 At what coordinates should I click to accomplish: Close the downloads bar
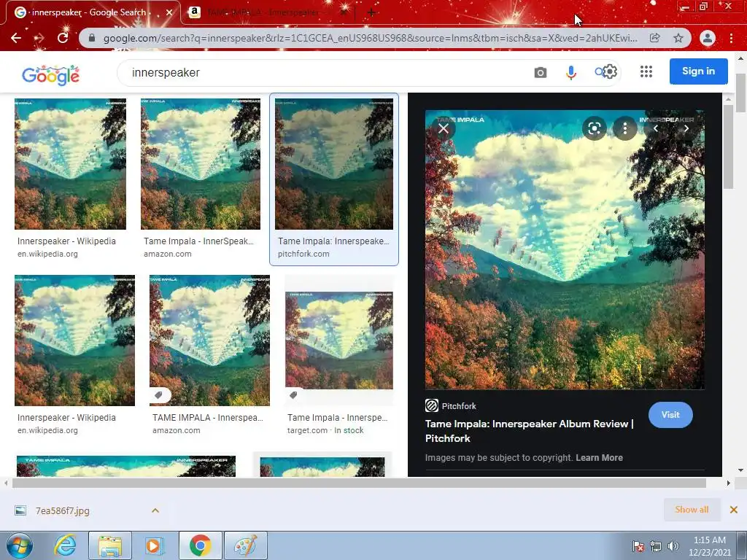734,510
